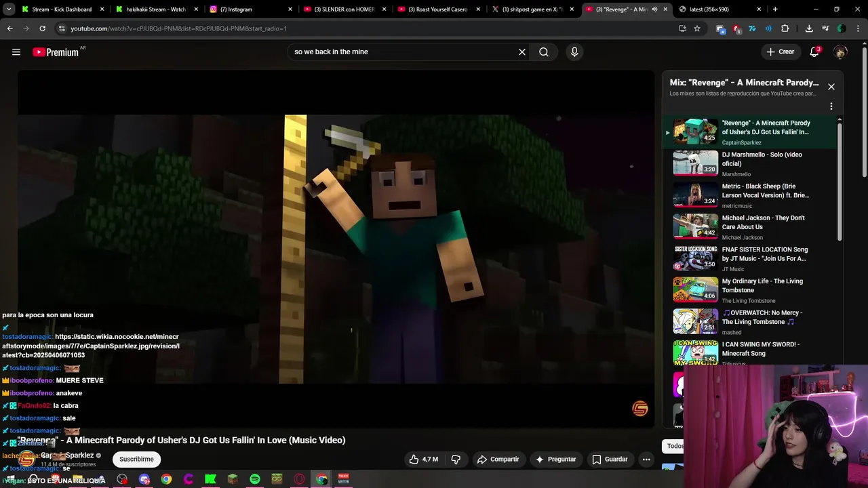
Task: Click the 7TV extension icon
Action: pos(752,28)
